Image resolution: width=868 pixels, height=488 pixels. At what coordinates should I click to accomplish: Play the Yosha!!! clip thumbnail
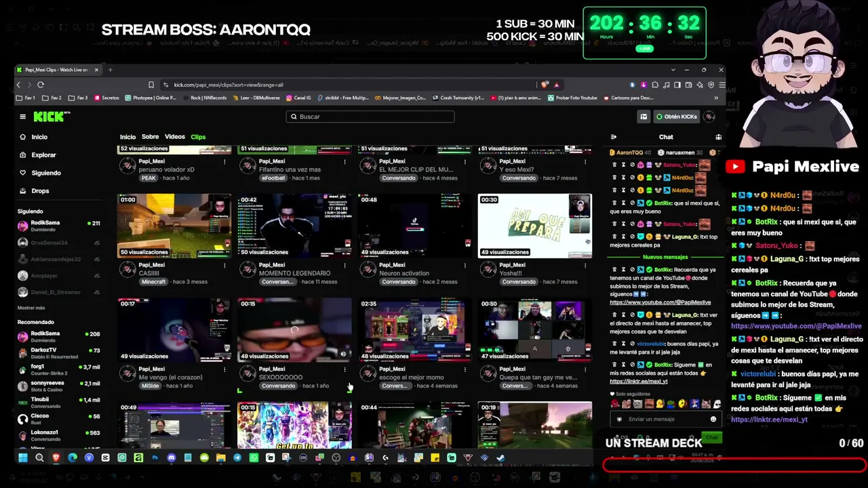(x=535, y=226)
